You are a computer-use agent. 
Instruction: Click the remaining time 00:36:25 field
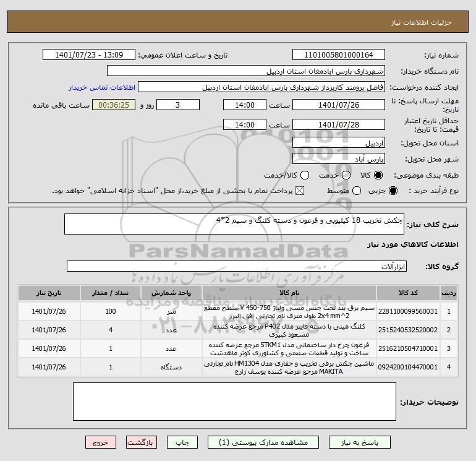pos(114,105)
